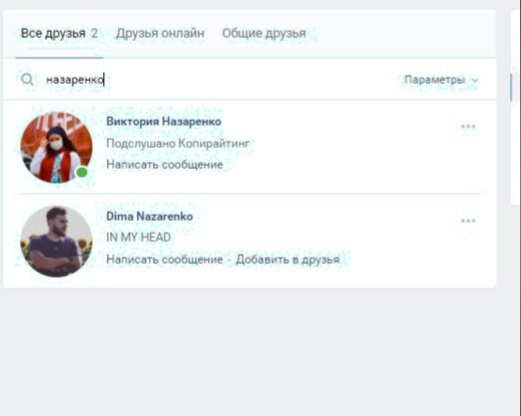521x416 pixels.
Task: Open Виктория Назаренко profile name link
Action: [164, 121]
